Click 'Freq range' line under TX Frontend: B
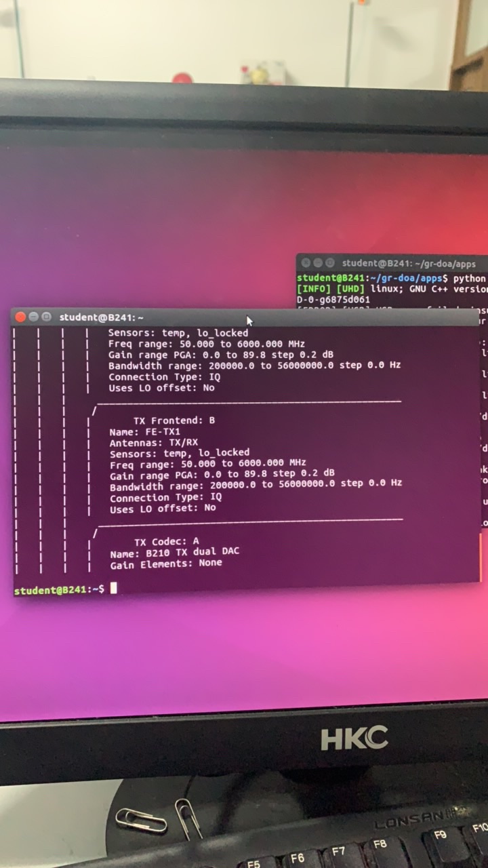Image resolution: width=488 pixels, height=868 pixels. click(x=207, y=464)
